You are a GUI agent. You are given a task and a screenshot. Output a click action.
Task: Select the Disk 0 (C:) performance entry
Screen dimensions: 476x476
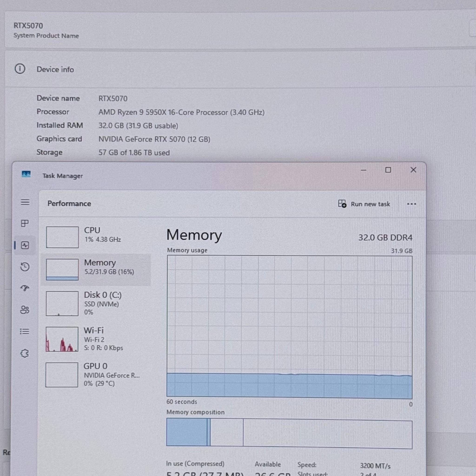click(96, 304)
